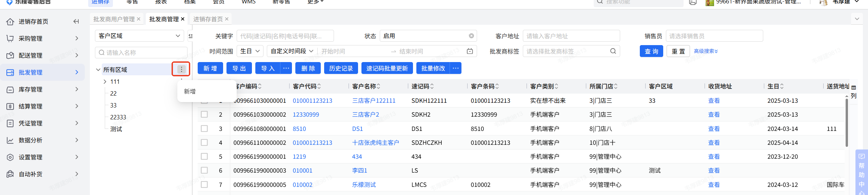
Task: Close the 批发商用户管理 tab
Action: pos(138,19)
